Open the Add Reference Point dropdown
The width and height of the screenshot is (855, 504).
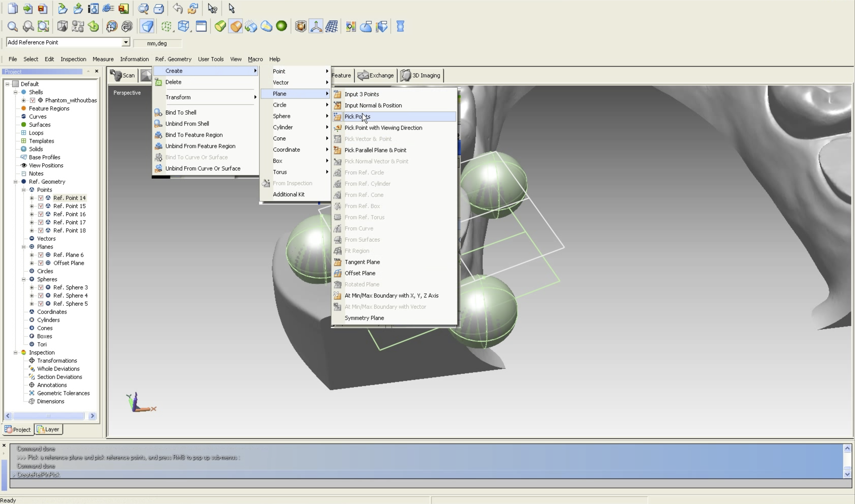[x=126, y=42]
